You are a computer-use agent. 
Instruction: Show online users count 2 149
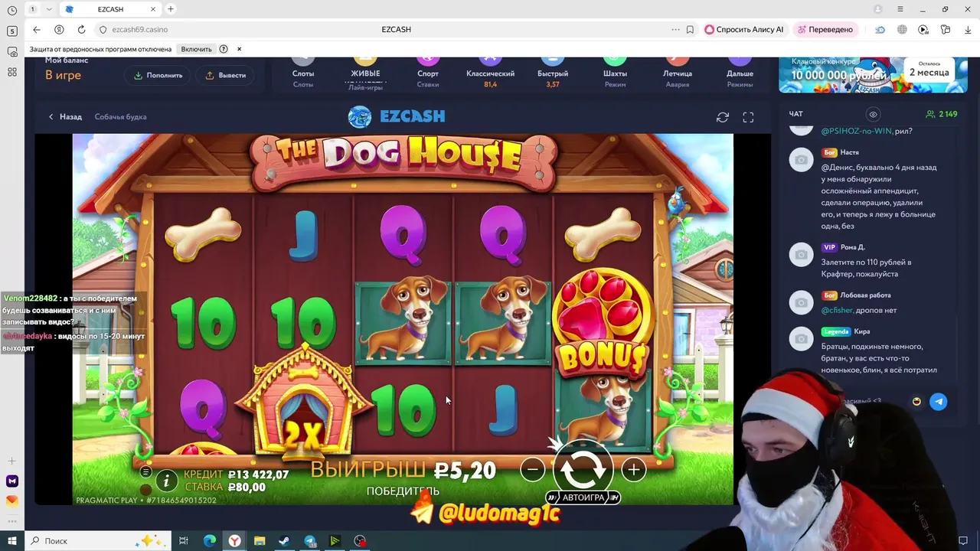pyautogui.click(x=942, y=114)
